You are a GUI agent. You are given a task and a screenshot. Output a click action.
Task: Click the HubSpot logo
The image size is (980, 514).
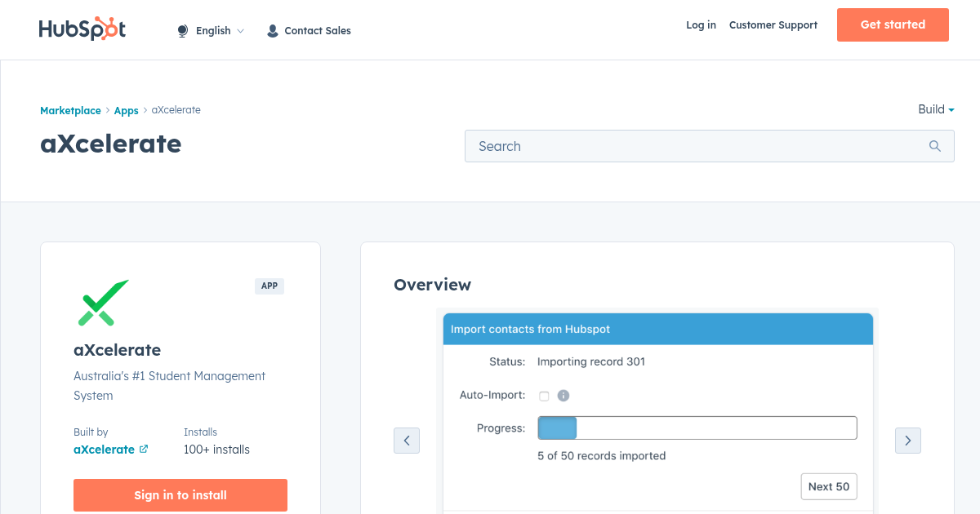pos(82,28)
